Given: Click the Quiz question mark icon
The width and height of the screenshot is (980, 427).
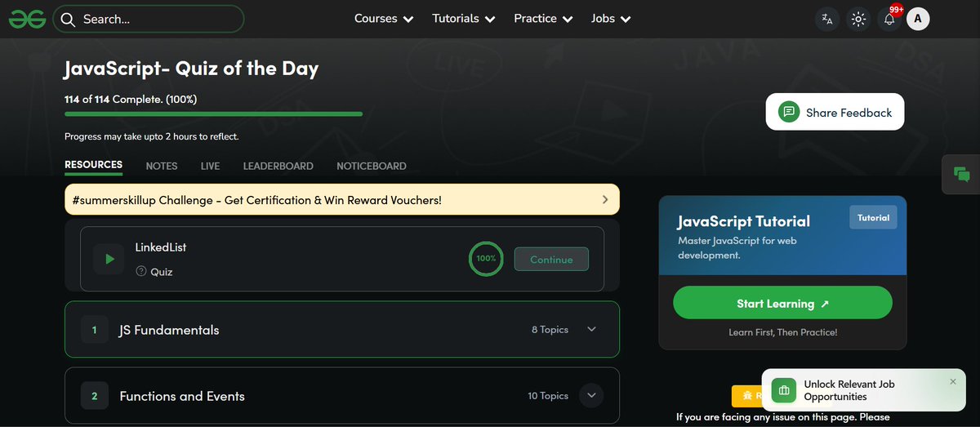Looking at the screenshot, I should [x=141, y=271].
